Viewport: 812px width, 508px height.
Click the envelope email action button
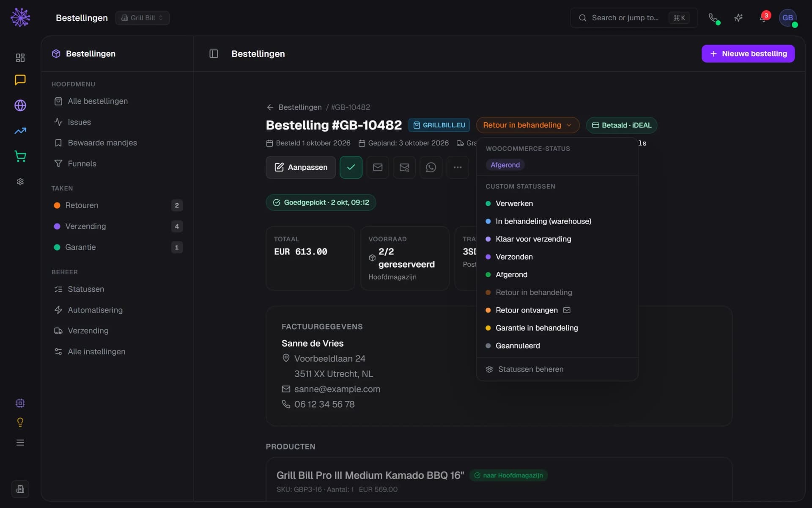378,167
